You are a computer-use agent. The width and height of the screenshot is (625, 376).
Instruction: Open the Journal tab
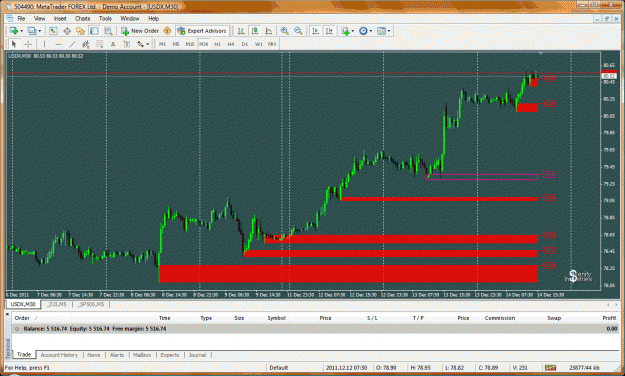click(197, 355)
